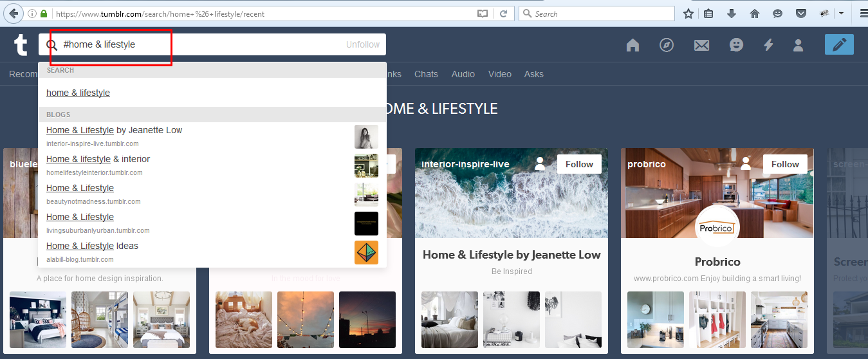The image size is (868, 359).
Task: Open the Pocket icon in Firefox toolbar
Action: click(801, 14)
